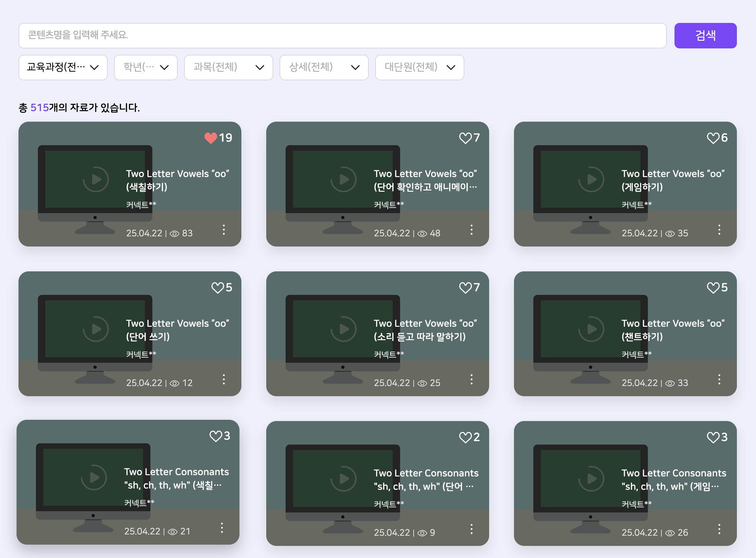The height and width of the screenshot is (558, 756).
Task: Expand the 대단원(전체) dropdown
Action: (x=419, y=67)
